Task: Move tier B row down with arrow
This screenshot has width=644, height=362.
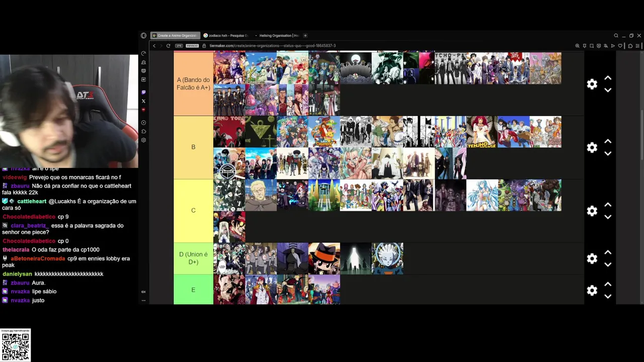Action: tap(608, 153)
